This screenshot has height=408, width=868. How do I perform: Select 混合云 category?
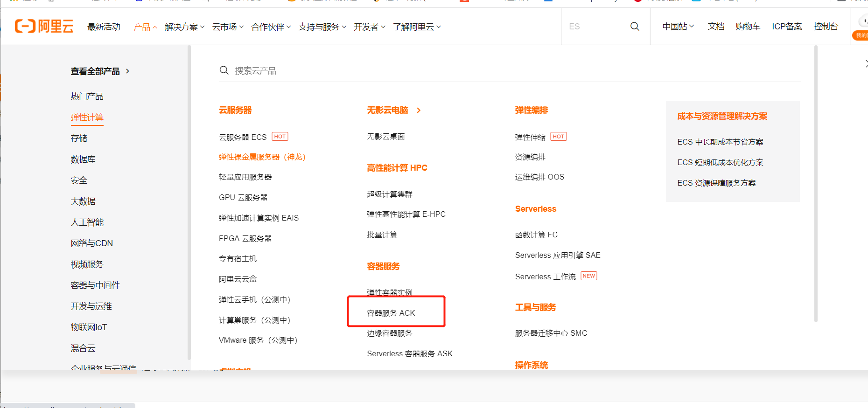pyautogui.click(x=83, y=348)
